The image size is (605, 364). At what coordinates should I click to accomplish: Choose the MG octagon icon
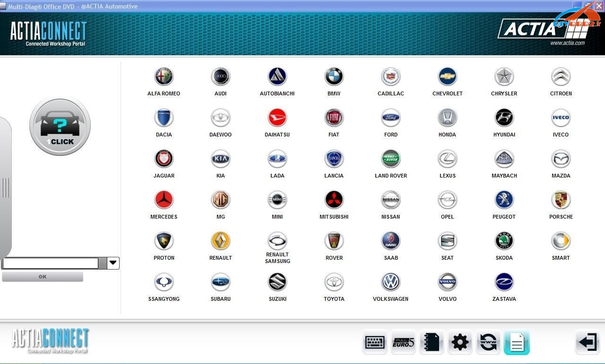pos(221,200)
